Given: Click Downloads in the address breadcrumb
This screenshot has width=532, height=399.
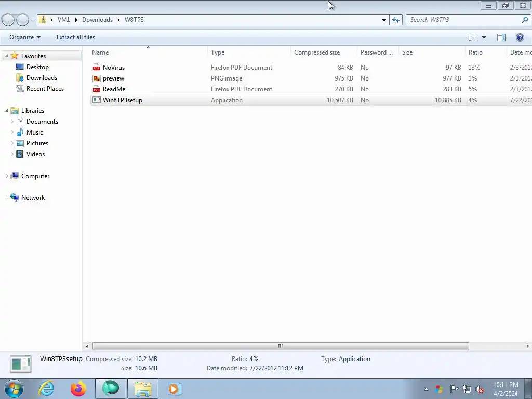Looking at the screenshot, I should click(x=97, y=20).
